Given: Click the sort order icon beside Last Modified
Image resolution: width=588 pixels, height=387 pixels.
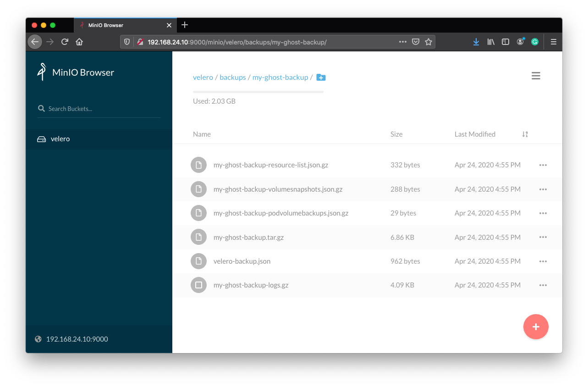Looking at the screenshot, I should (x=525, y=134).
